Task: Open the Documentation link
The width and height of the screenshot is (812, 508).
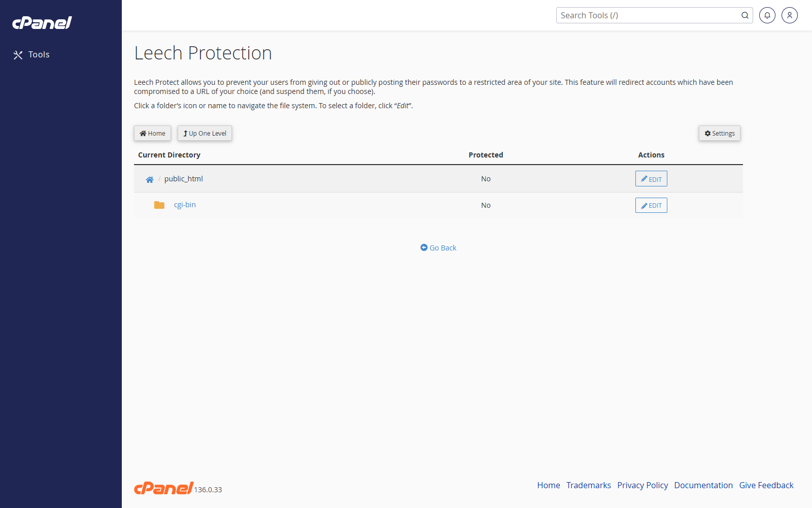Action: pyautogui.click(x=703, y=485)
